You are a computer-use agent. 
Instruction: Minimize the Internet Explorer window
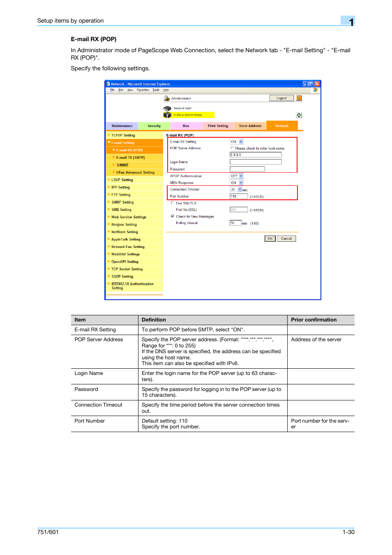305,84
